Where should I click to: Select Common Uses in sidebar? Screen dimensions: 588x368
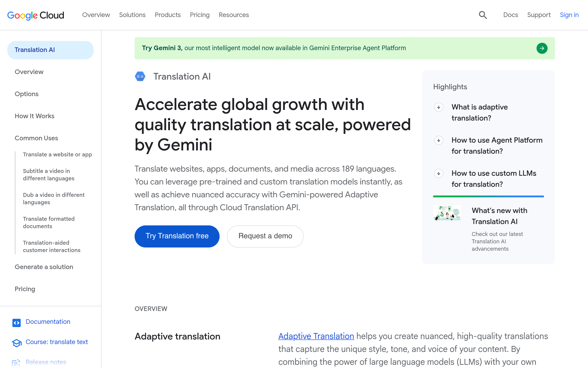point(36,138)
